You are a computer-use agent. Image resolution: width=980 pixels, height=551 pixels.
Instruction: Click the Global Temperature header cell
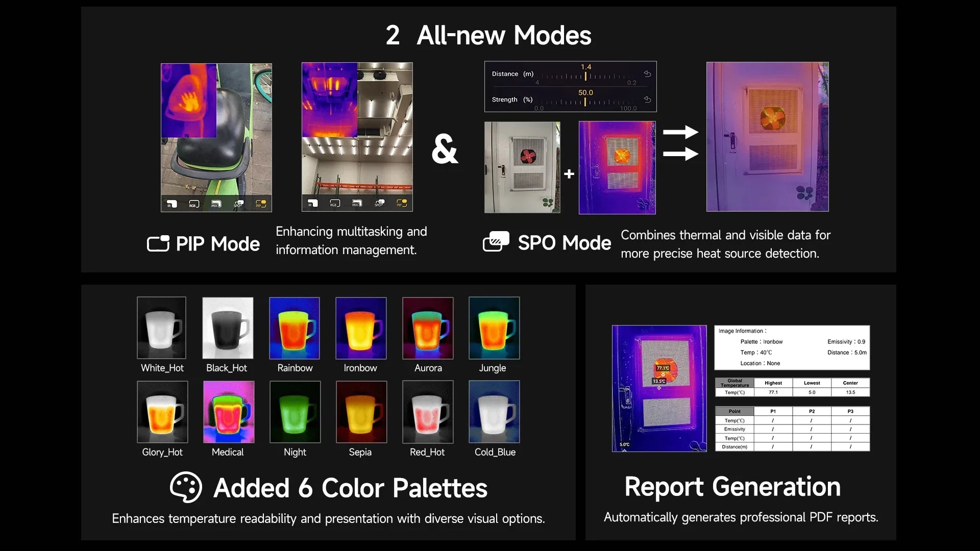click(734, 383)
